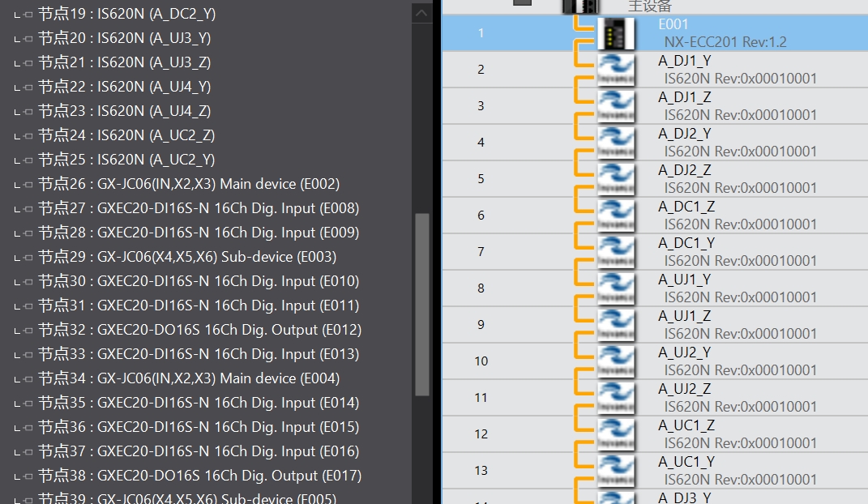The height and width of the screenshot is (504, 868).
Task: Select the A_DC1_Y device name
Action: 686,243
